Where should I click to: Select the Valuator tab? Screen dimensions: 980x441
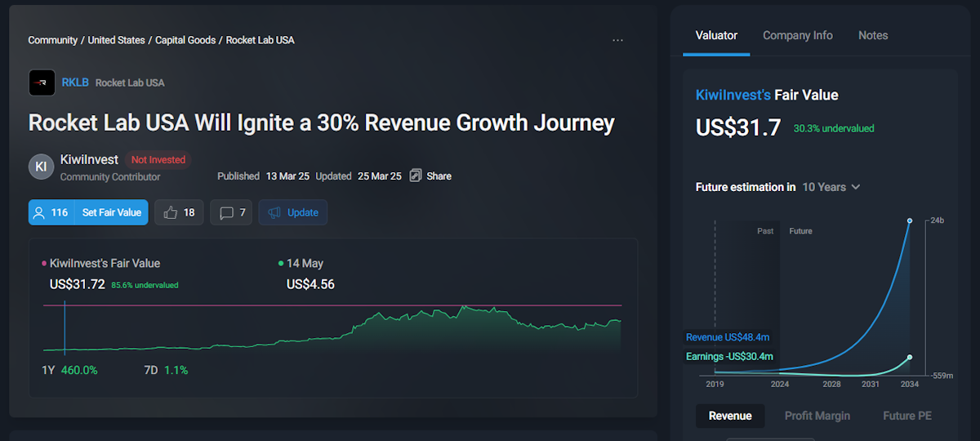(716, 35)
